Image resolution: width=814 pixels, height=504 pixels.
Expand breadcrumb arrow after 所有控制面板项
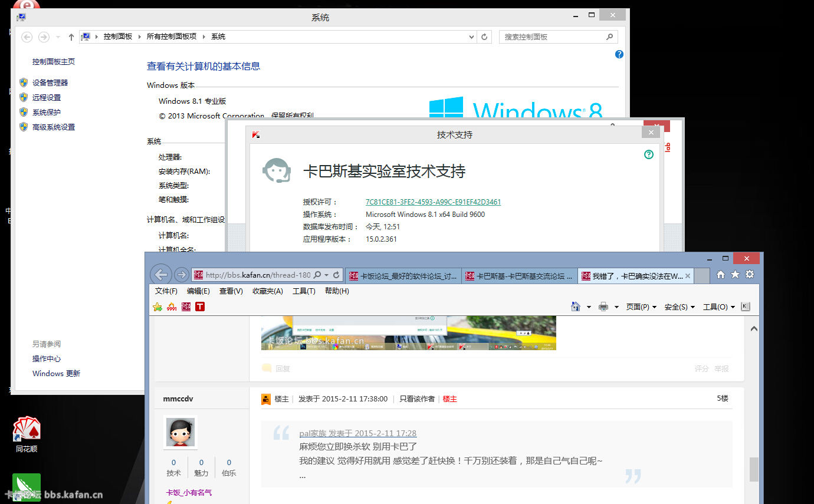[x=204, y=37]
